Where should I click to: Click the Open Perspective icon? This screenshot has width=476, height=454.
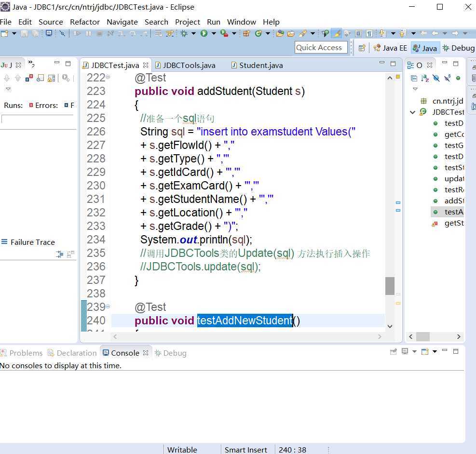pyautogui.click(x=362, y=48)
